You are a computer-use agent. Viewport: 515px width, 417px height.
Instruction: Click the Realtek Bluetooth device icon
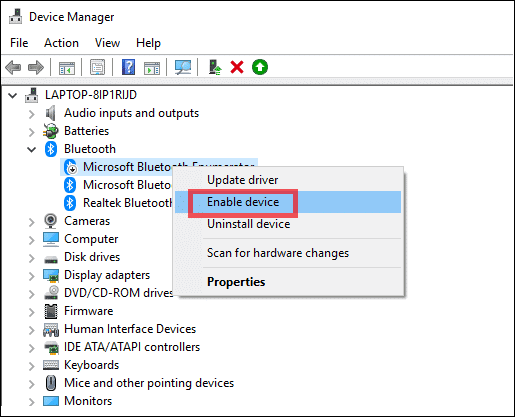coord(70,203)
